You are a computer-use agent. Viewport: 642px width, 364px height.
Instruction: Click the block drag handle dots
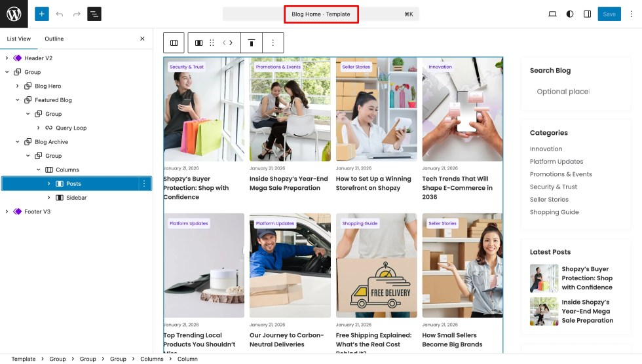(x=212, y=43)
